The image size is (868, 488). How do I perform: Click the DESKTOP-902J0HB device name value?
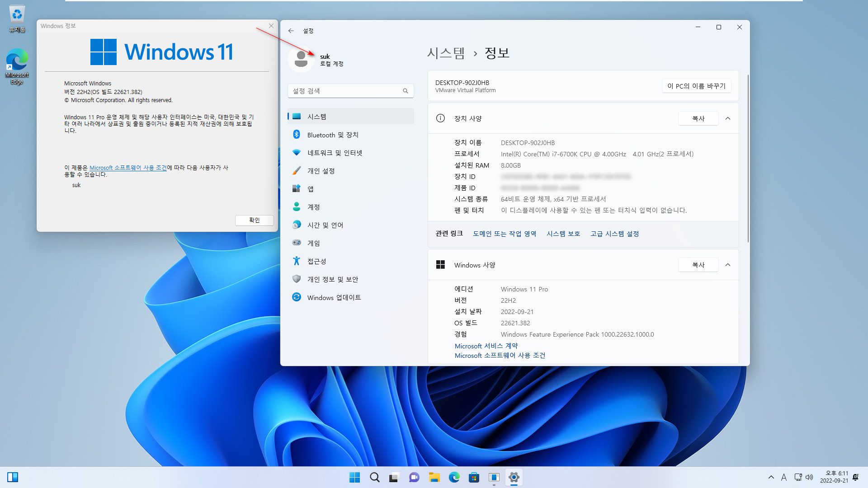coord(528,143)
